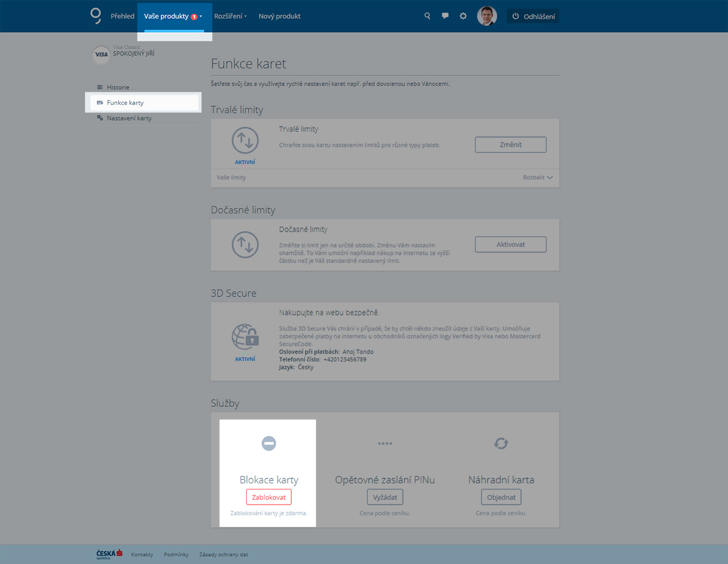Click the George logo in the header

(95, 16)
